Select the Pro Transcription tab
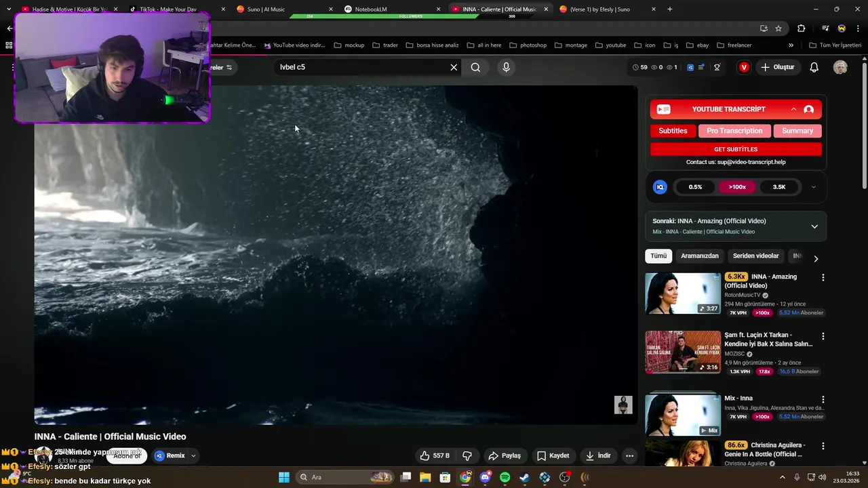 click(x=734, y=131)
